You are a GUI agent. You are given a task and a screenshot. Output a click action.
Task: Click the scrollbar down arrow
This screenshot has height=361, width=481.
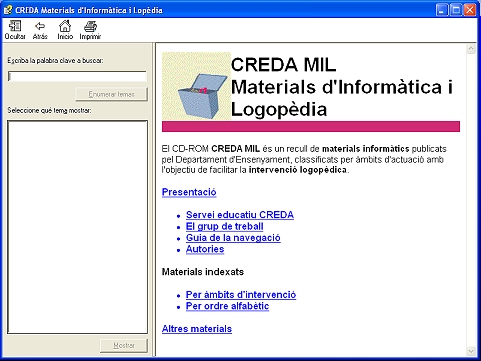[471, 351]
